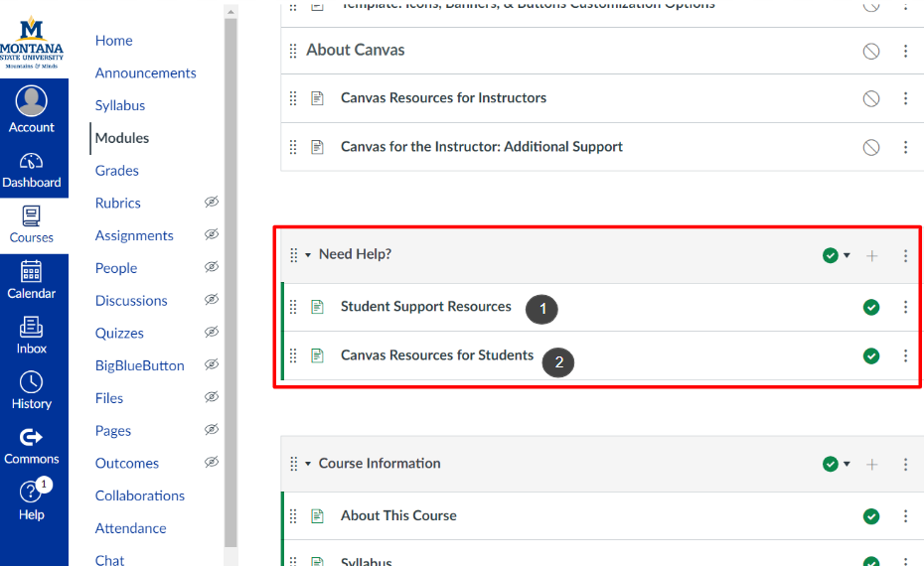Open the History panel
This screenshot has width=924, height=566.
(x=31, y=390)
